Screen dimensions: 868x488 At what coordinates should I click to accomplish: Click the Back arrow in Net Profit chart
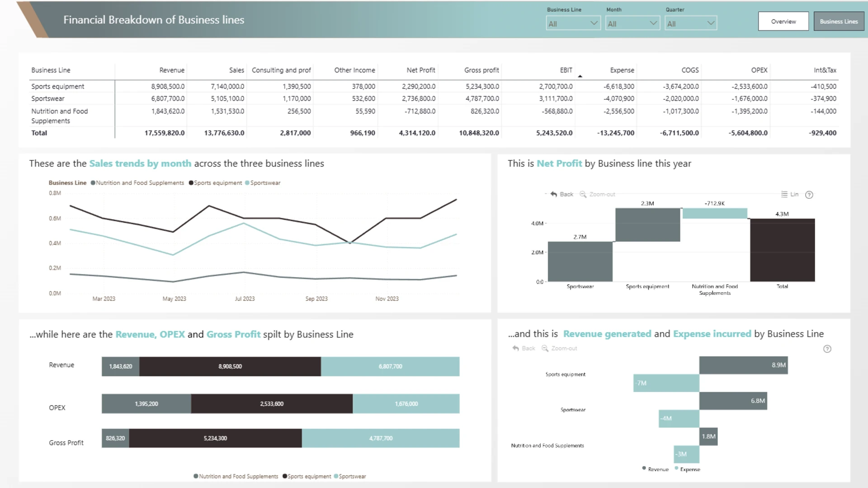[x=554, y=194]
